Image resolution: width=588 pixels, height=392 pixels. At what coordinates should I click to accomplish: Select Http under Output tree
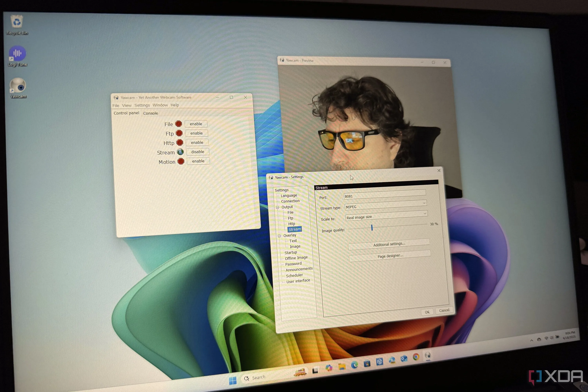(x=291, y=224)
